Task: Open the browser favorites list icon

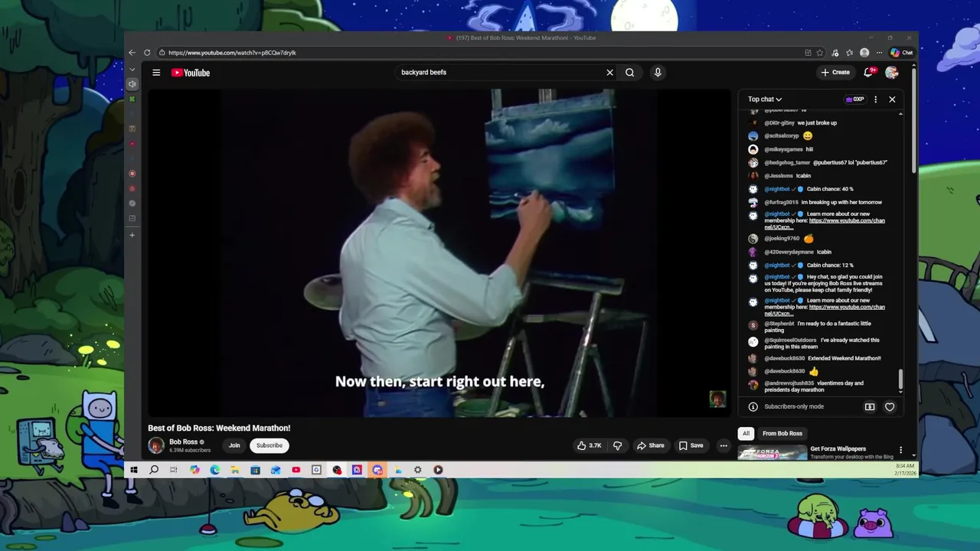Action: tap(849, 53)
